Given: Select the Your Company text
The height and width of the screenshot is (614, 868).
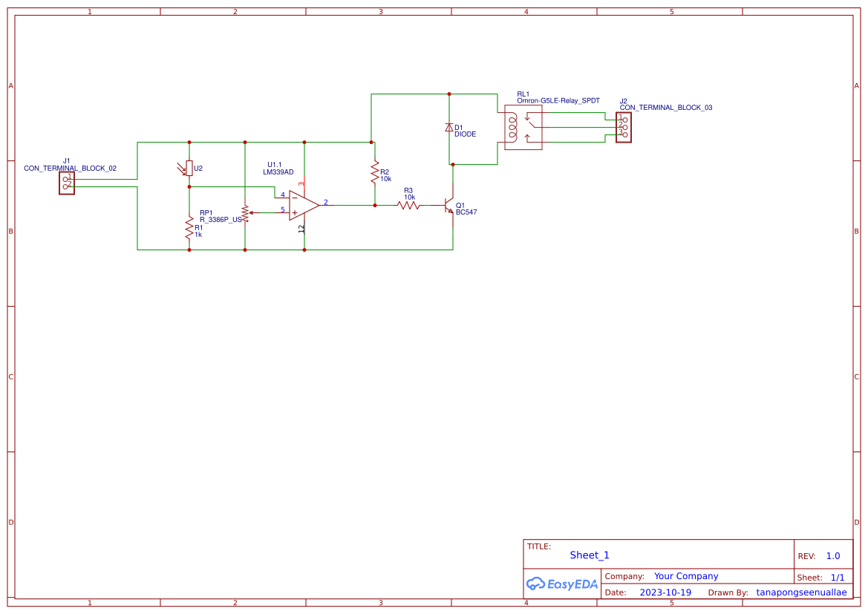Looking at the screenshot, I should (x=686, y=575).
